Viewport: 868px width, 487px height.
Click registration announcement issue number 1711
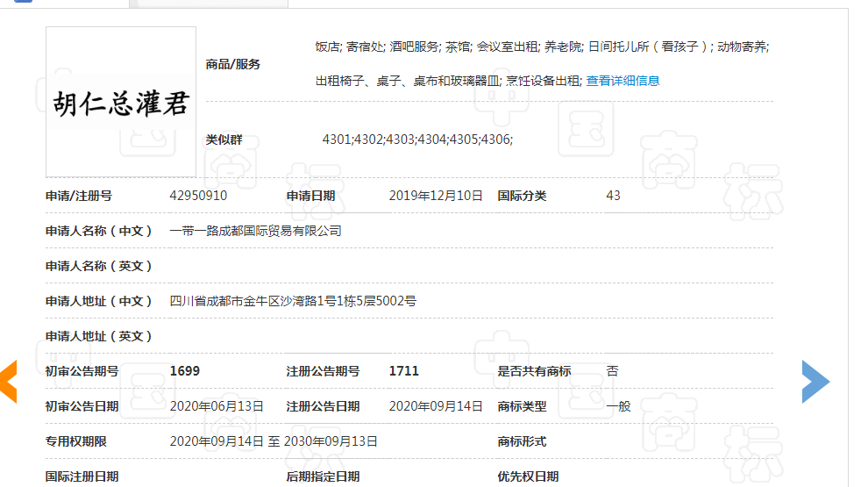point(404,371)
